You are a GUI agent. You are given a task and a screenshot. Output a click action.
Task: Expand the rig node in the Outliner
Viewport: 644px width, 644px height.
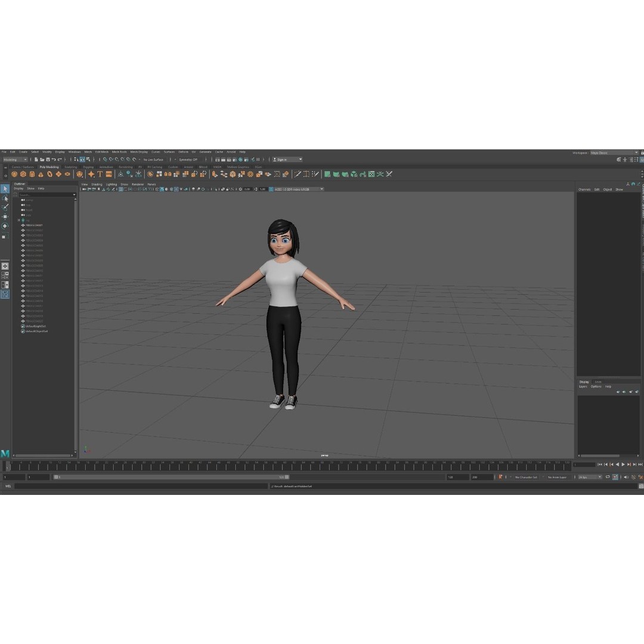[18, 220]
